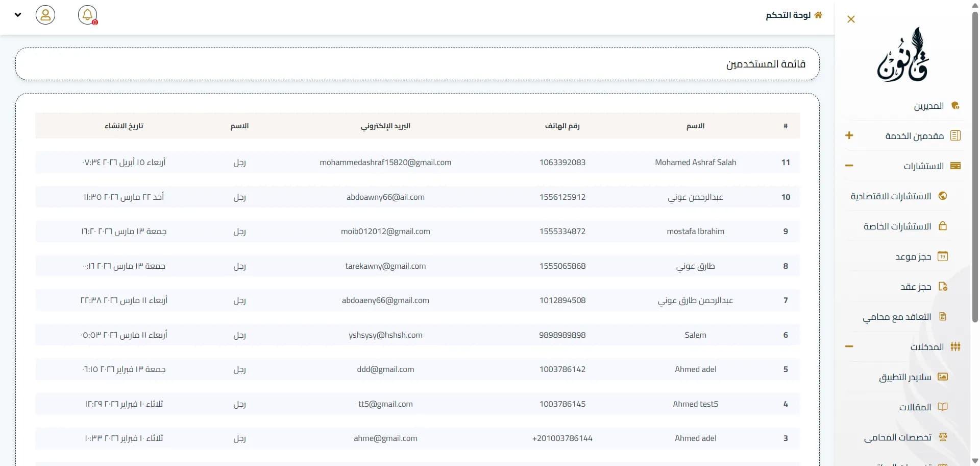The height and width of the screenshot is (466, 980).
Task: Go to لوحة التحكم breadcrumb link
Action: [x=788, y=15]
